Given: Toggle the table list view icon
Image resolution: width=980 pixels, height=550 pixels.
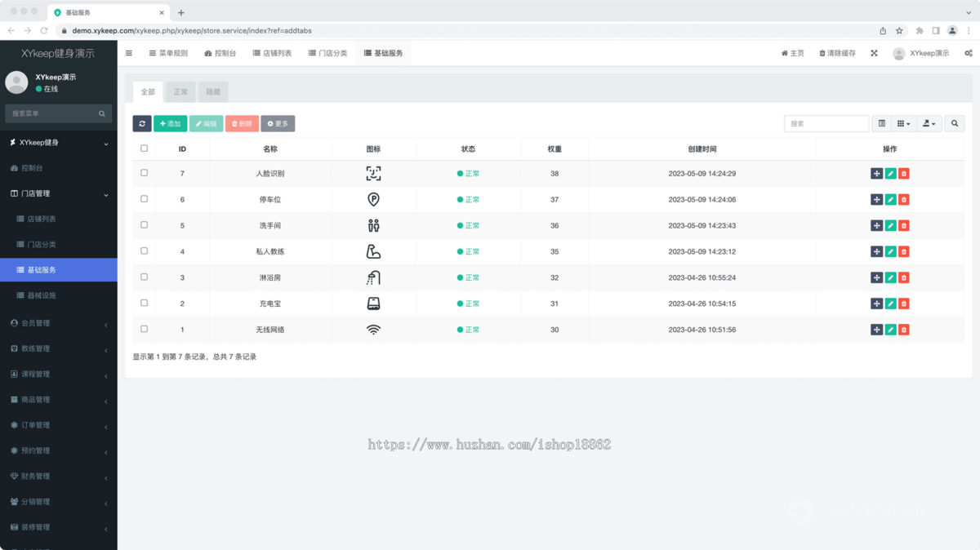Looking at the screenshot, I should [882, 124].
